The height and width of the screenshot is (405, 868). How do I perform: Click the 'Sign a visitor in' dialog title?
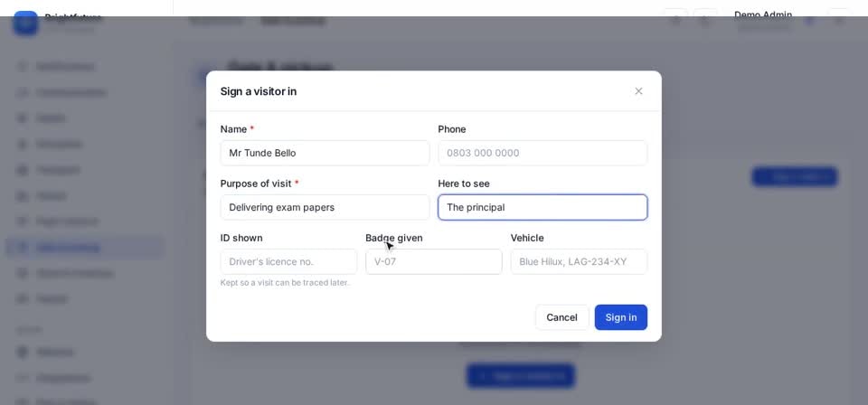click(259, 91)
